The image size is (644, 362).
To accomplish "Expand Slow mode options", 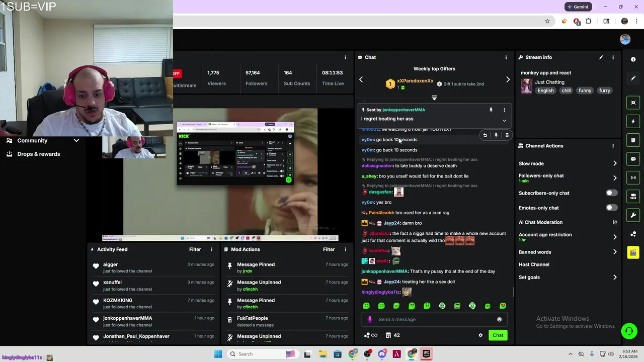I will coord(615,163).
